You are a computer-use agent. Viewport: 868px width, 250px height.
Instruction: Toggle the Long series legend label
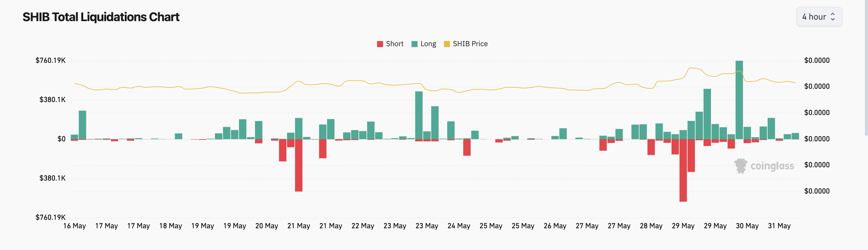(428, 44)
